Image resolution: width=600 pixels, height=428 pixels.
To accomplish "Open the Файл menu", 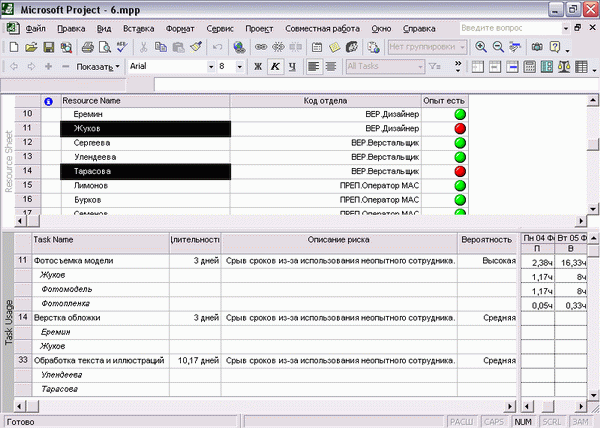I will pyautogui.click(x=36, y=29).
